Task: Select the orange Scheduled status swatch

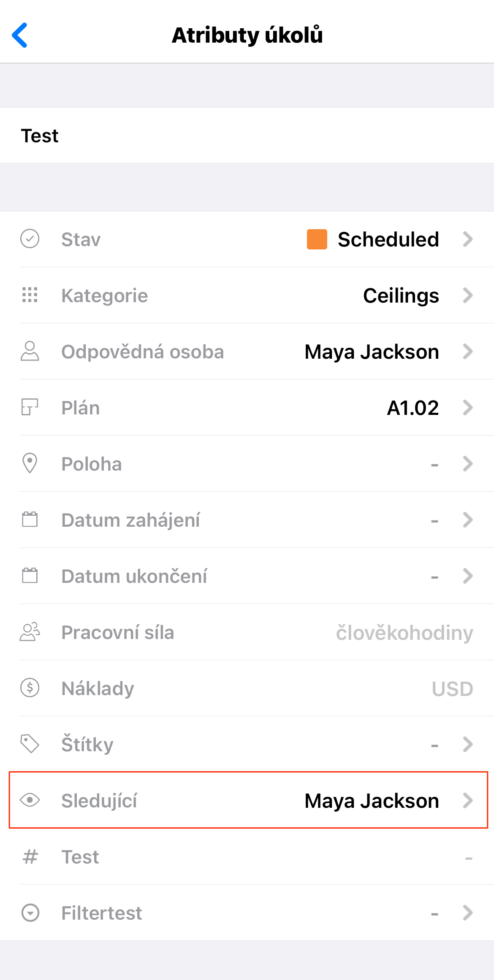Action: pos(317,239)
